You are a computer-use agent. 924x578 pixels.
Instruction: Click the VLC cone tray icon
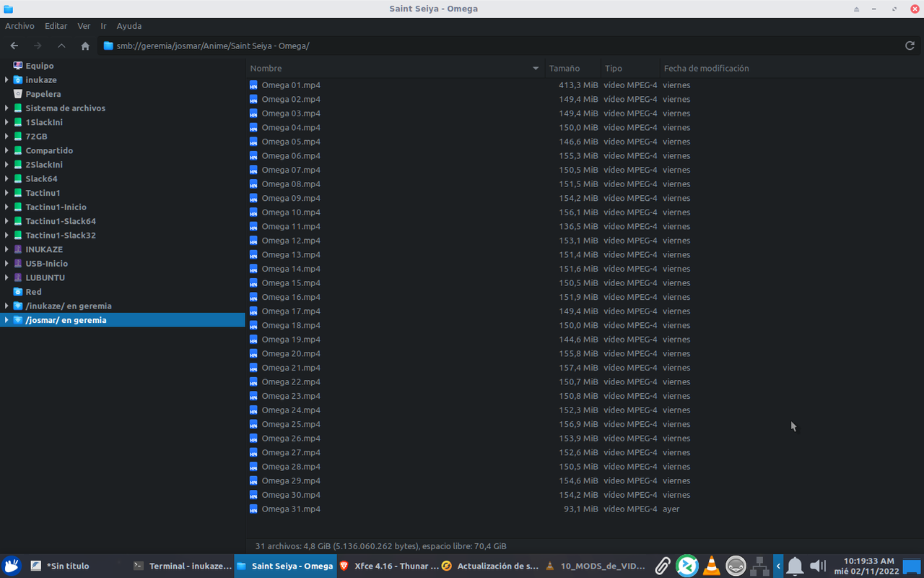(x=711, y=566)
